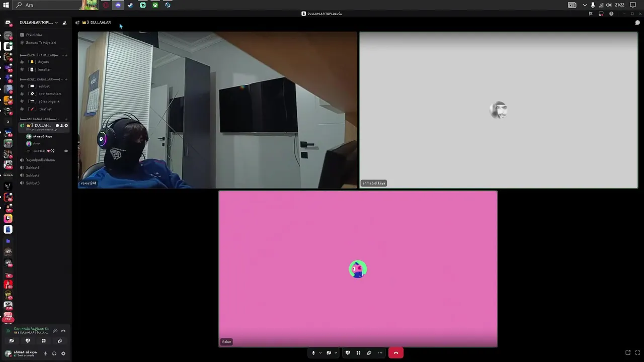Open camera options arrow in call bar
Viewport: 644px width, 362px height.
pyautogui.click(x=336, y=353)
